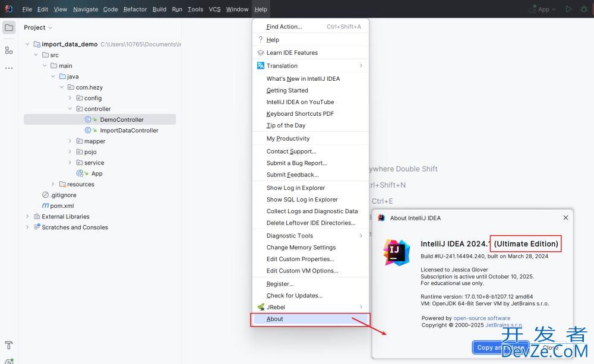Select the DemoController file in tree
The image size is (594, 364).
click(x=100, y=120)
